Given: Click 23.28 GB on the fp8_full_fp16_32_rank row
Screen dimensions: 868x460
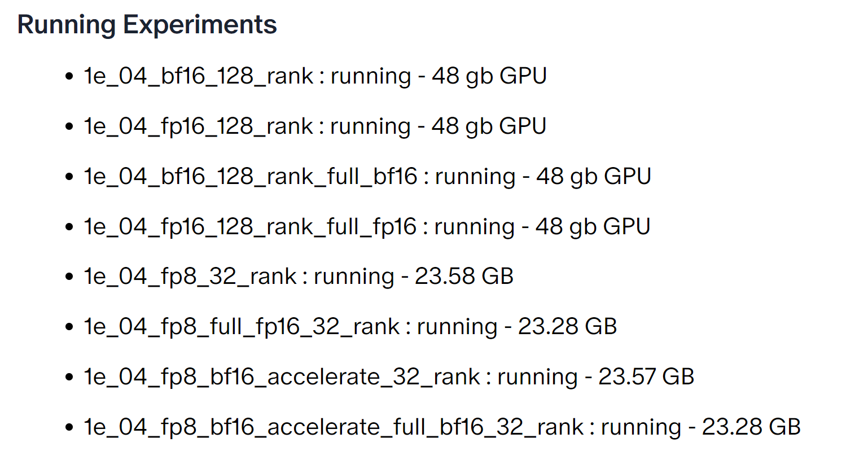Looking at the screenshot, I should [567, 327].
